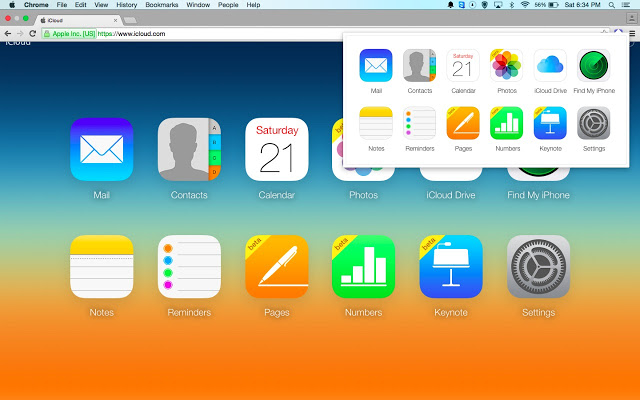Click the Chrome user profile button

pos(631,18)
